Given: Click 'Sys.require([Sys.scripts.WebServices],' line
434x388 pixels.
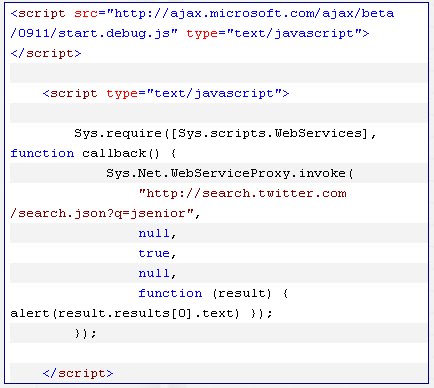Looking at the screenshot, I should [225, 134].
